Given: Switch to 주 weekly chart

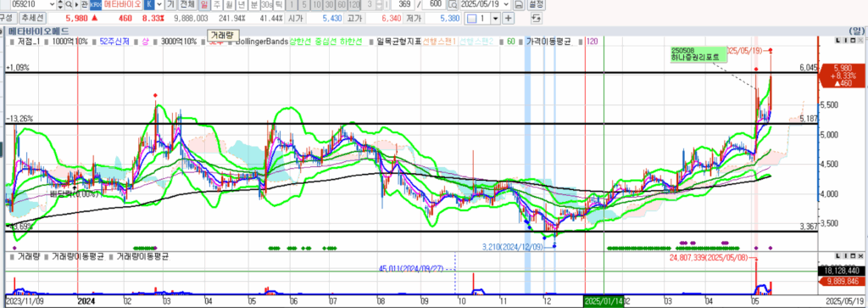Looking at the screenshot, I should click(x=216, y=4).
